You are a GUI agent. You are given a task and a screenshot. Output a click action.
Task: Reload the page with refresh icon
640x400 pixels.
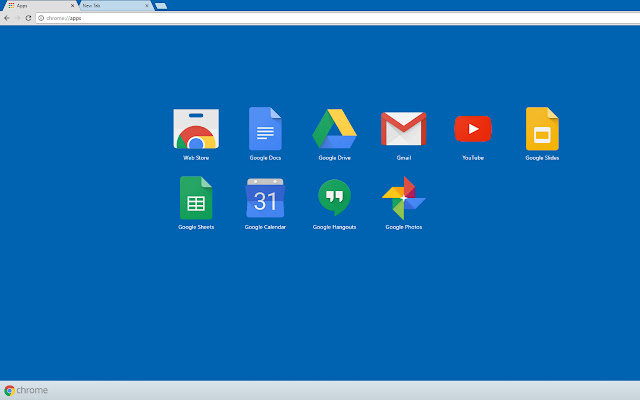click(28, 18)
